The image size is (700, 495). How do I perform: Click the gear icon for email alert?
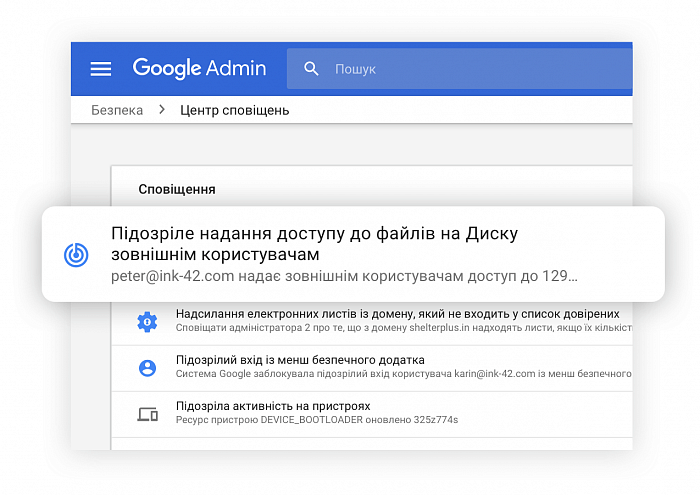(147, 321)
